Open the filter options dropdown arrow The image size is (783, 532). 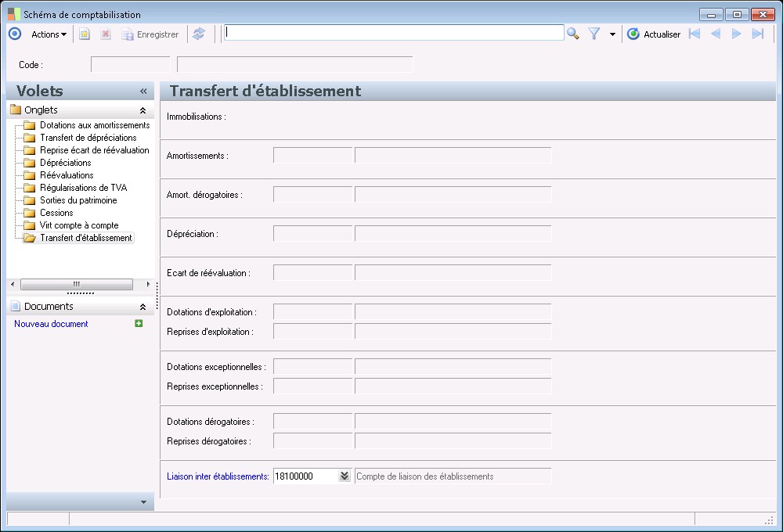[612, 34]
